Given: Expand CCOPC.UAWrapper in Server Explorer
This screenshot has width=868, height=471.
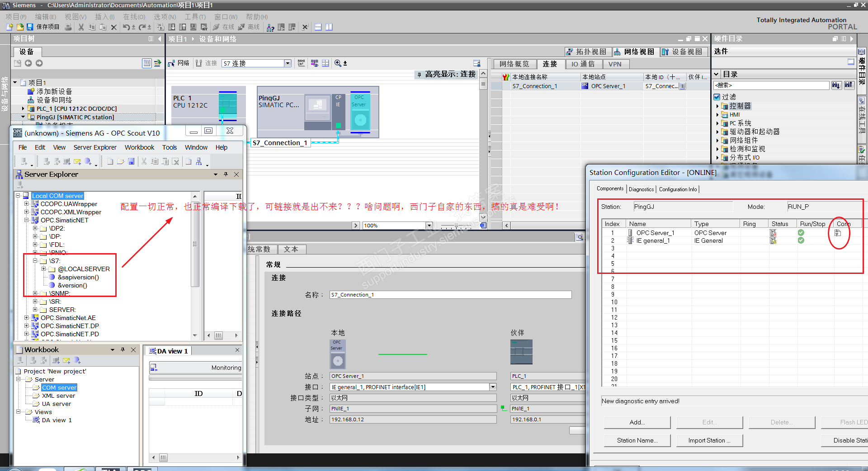Looking at the screenshot, I should coord(27,204).
